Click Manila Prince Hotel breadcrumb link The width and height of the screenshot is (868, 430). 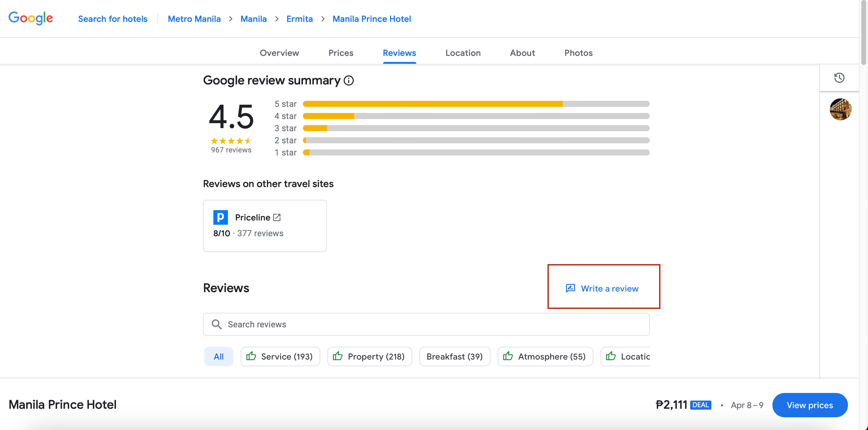click(372, 19)
